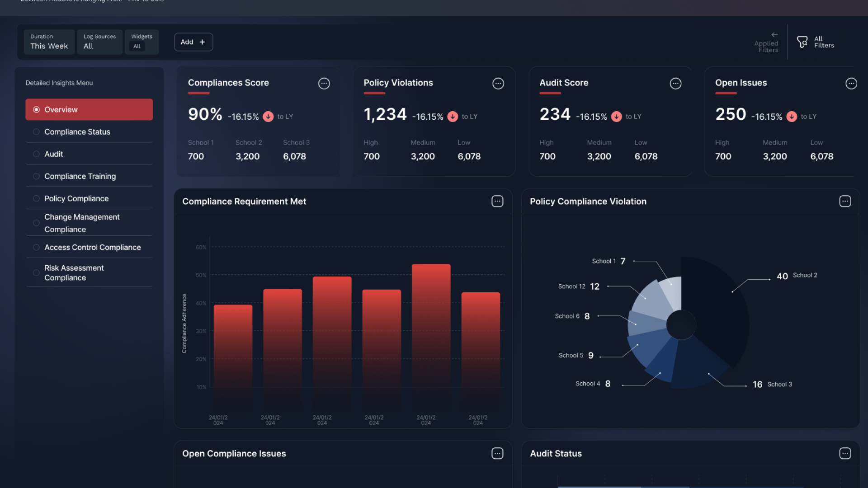This screenshot has height=488, width=868.
Task: Select the Audit radio option
Action: [x=37, y=154]
